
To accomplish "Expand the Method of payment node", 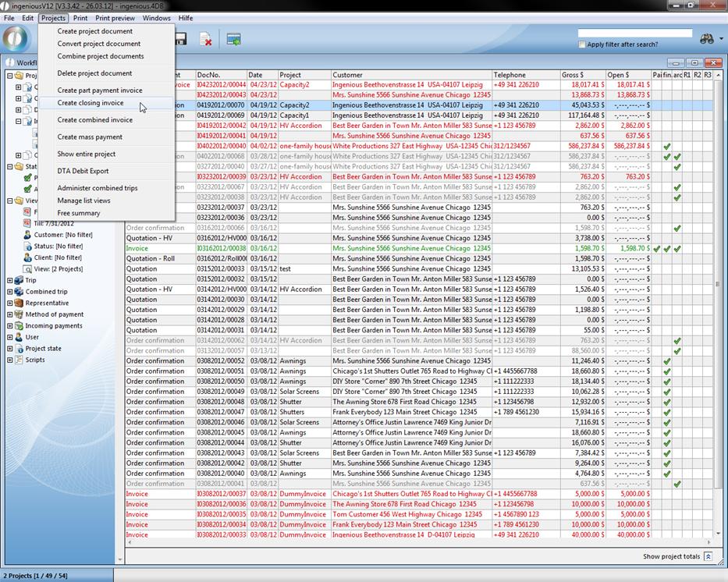I will point(10,314).
